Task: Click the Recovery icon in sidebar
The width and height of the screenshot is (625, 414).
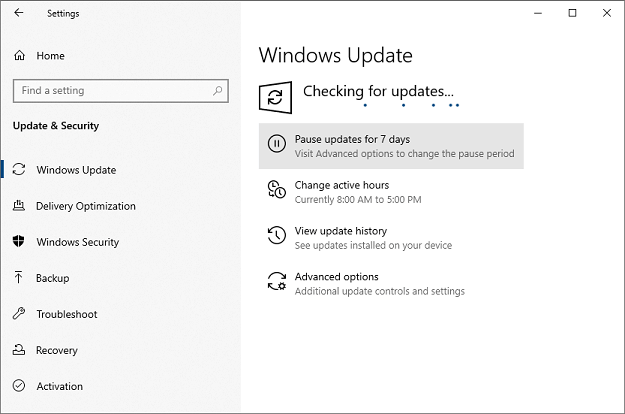Action: coord(19,350)
